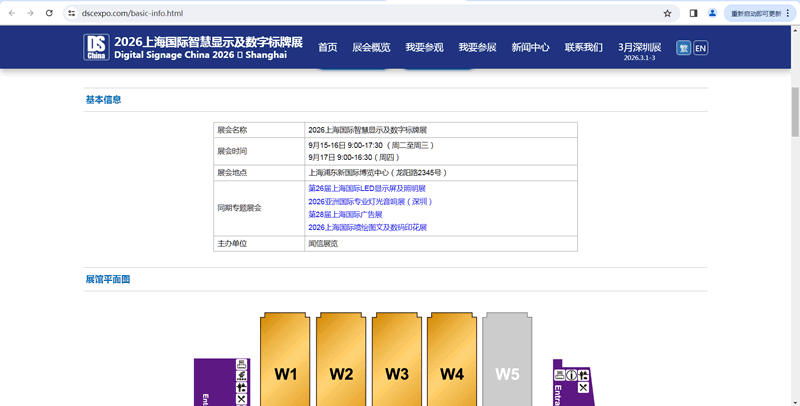Select hall W3 on the floor plan
Image resolution: width=800 pixels, height=406 pixels.
pos(397,365)
